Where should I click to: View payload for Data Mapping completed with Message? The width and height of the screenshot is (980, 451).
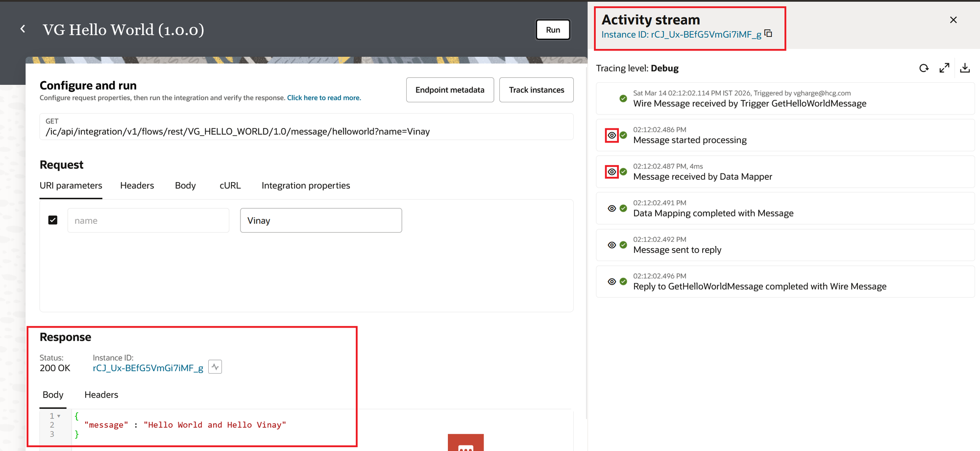click(612, 209)
